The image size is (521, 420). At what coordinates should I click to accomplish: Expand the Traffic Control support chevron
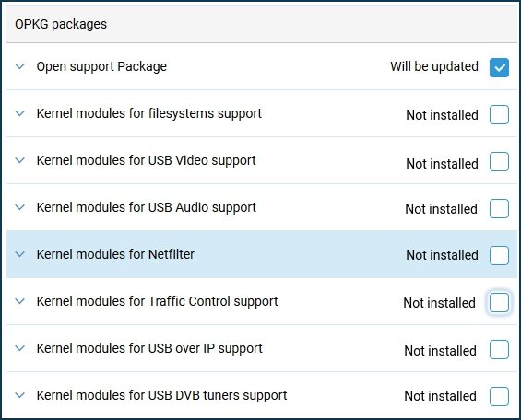click(x=20, y=301)
